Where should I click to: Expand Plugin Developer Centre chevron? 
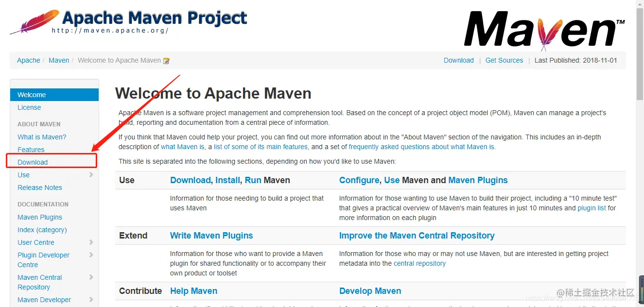(91, 255)
